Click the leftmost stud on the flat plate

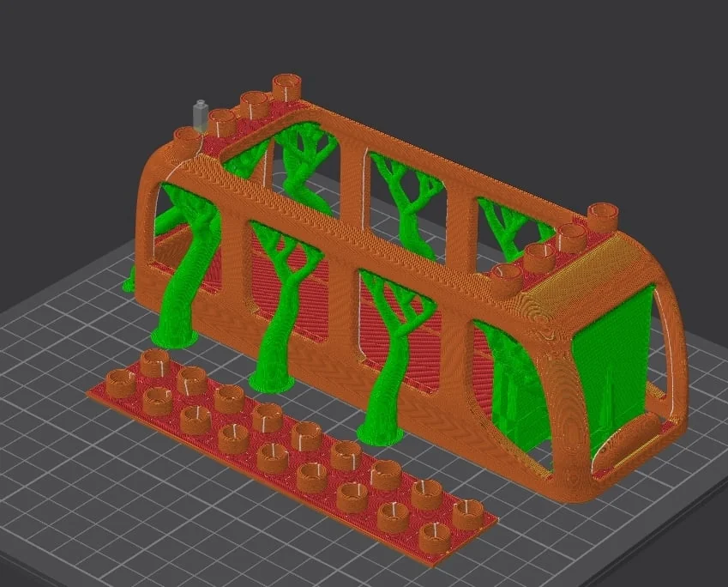(121, 384)
